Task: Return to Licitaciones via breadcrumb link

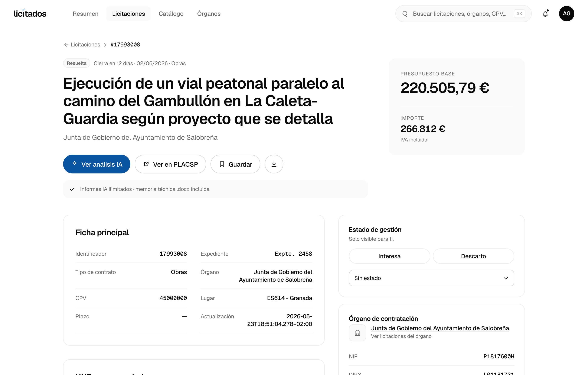Action: [85, 45]
